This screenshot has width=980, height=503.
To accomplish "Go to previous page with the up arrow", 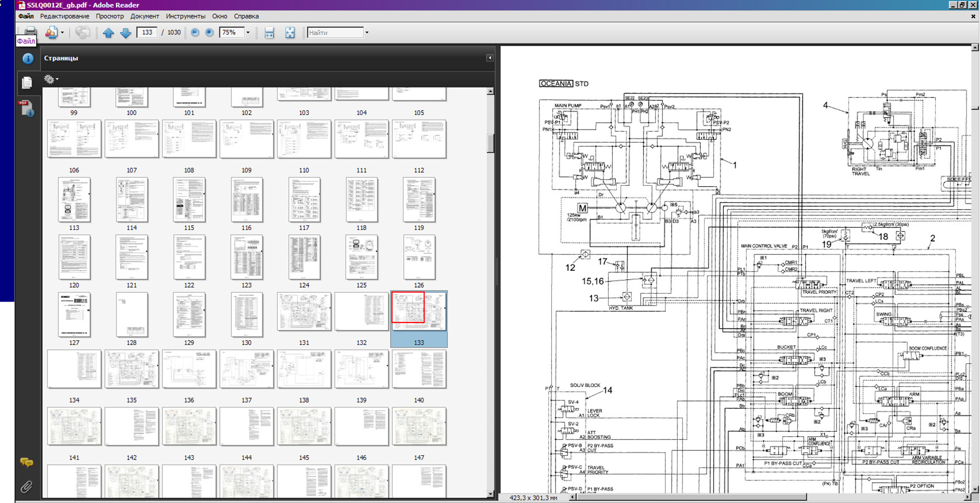I will (x=108, y=33).
